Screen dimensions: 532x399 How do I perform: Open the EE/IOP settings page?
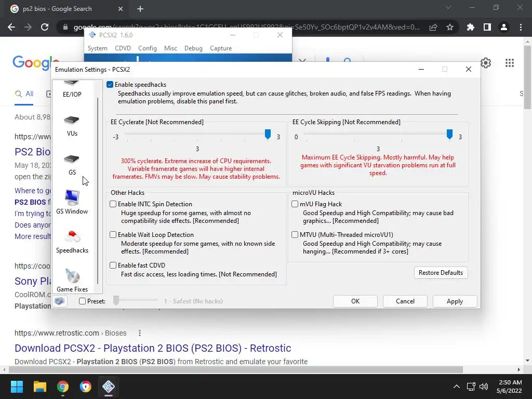72,89
